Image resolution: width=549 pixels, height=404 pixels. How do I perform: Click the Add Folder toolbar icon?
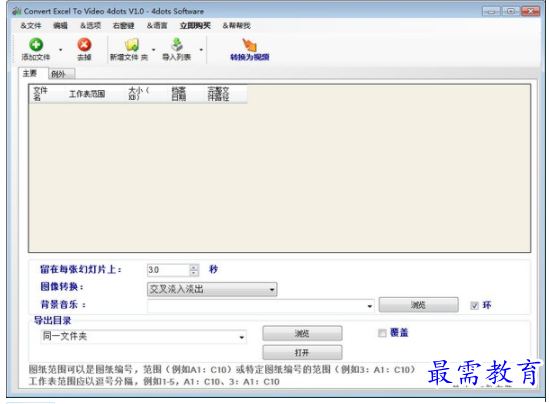click(x=131, y=45)
